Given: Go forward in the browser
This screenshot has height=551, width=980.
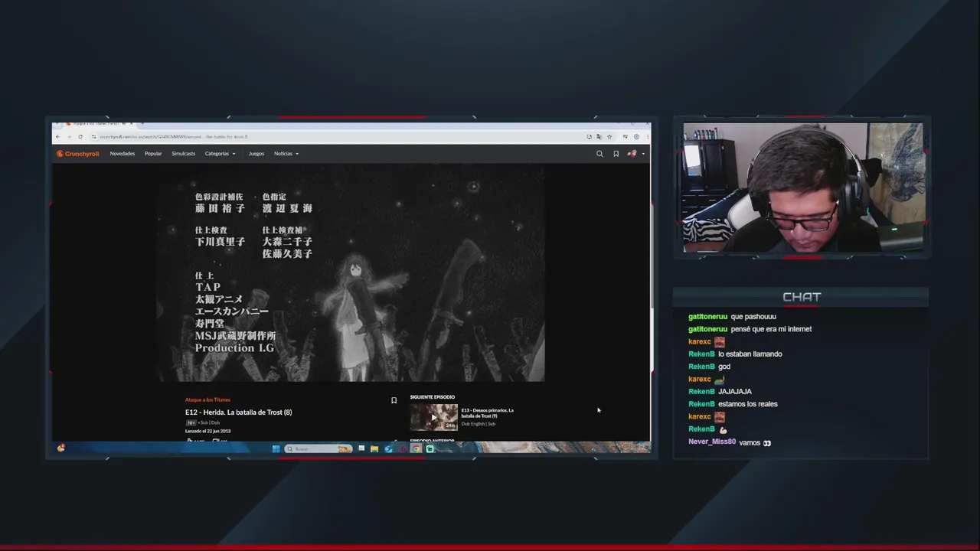Looking at the screenshot, I should (x=69, y=136).
